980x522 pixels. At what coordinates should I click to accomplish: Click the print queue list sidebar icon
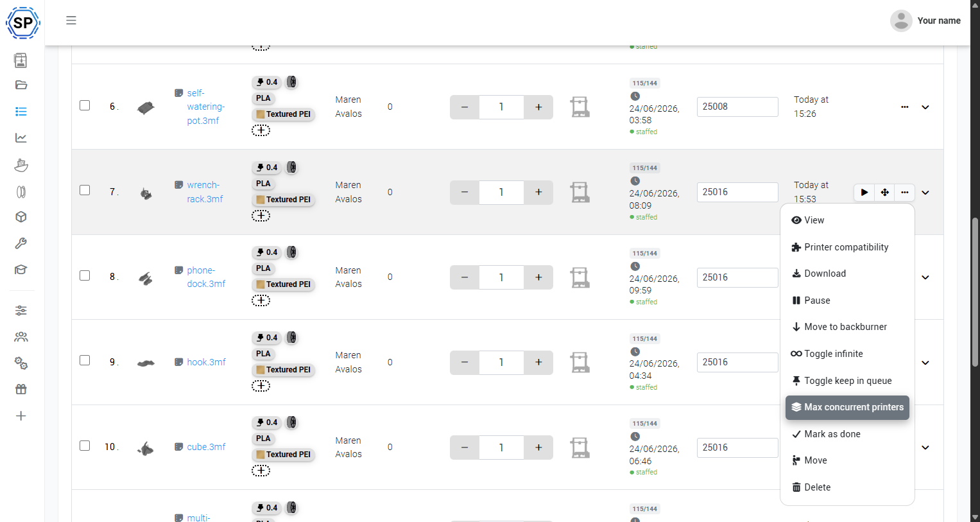click(x=21, y=112)
